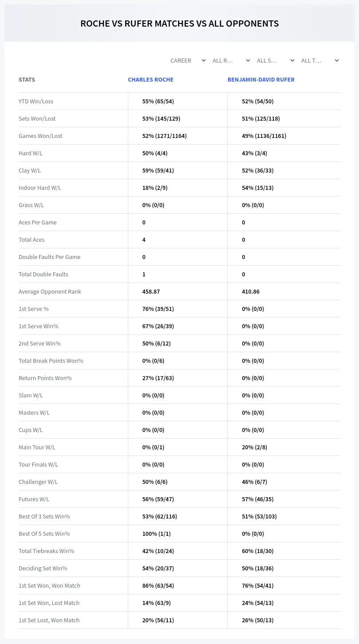Click Rufer's Total Tiebreaks Win% value
Viewport: 359px width, 644px height.
click(x=257, y=551)
